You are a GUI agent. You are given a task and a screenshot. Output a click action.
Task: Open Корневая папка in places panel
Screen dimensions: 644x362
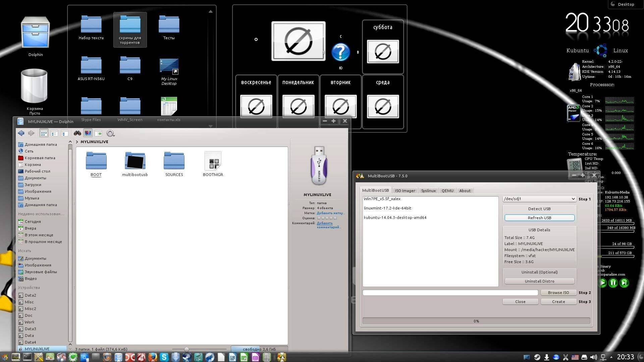[x=40, y=158]
